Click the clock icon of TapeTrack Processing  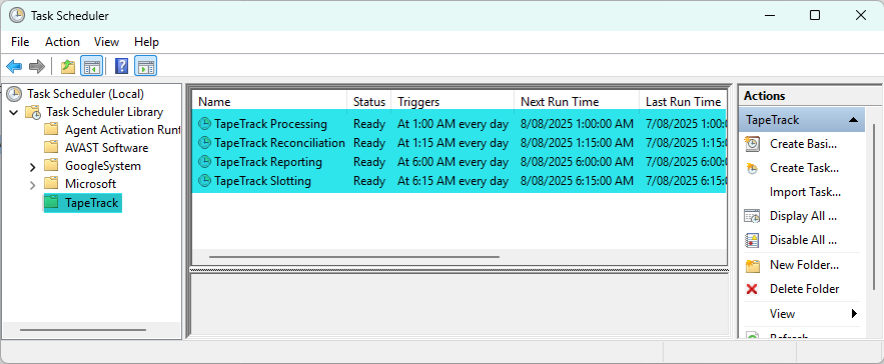click(205, 124)
